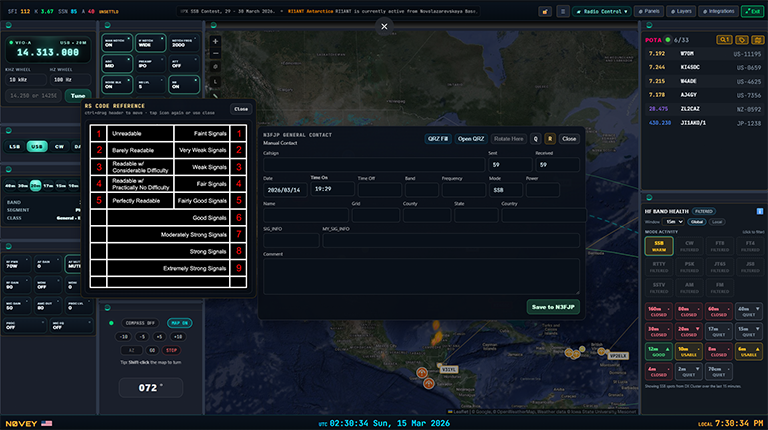The height and width of the screenshot is (430, 768).
Task: Click the QRZ Fill button
Action: (x=438, y=139)
